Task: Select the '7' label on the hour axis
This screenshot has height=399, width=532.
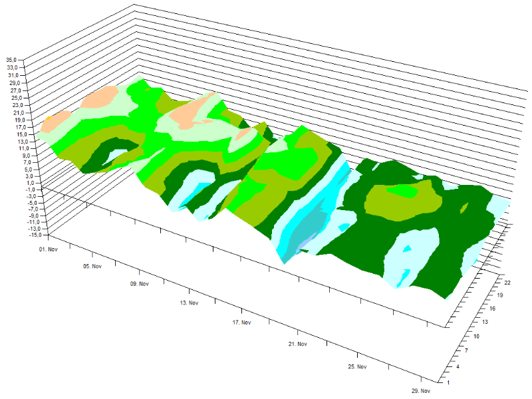Action: tap(467, 351)
